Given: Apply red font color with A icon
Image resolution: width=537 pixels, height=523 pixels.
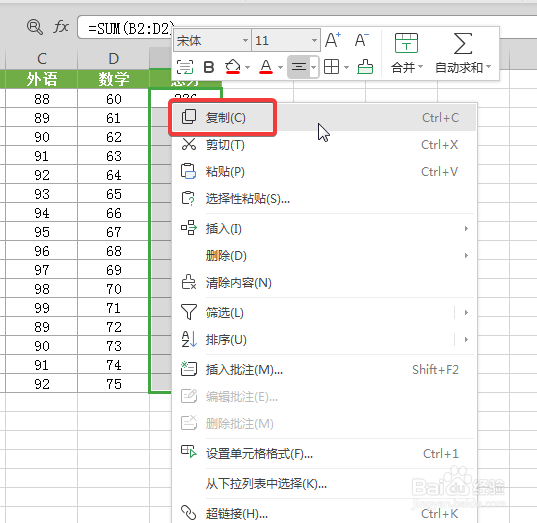Looking at the screenshot, I should click(266, 66).
